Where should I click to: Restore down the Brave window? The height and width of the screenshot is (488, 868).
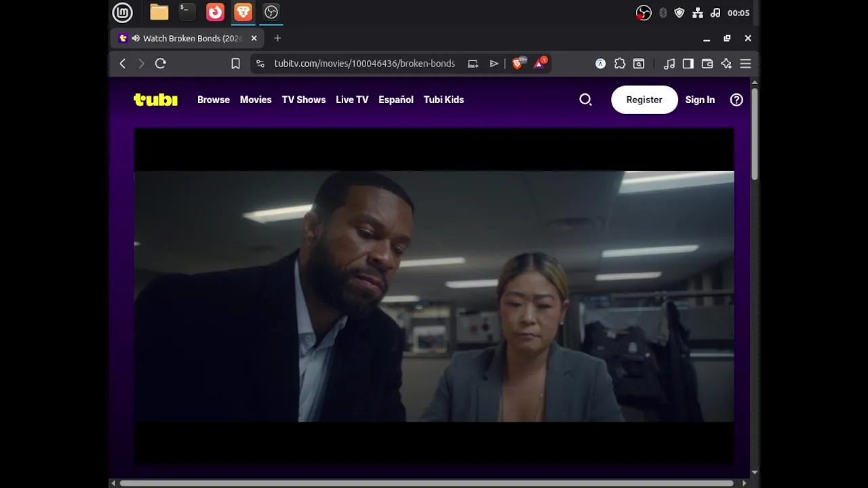pos(727,39)
